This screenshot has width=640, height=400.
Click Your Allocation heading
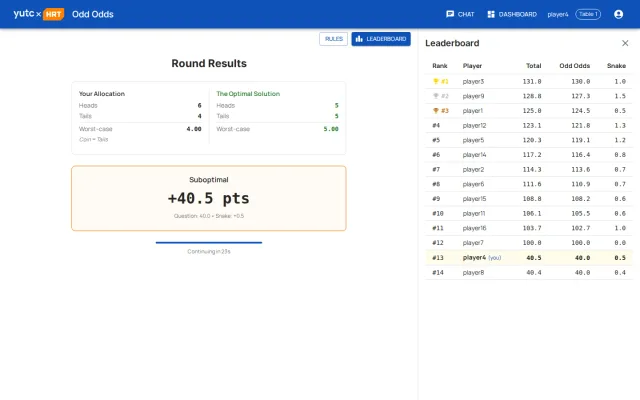(102, 94)
